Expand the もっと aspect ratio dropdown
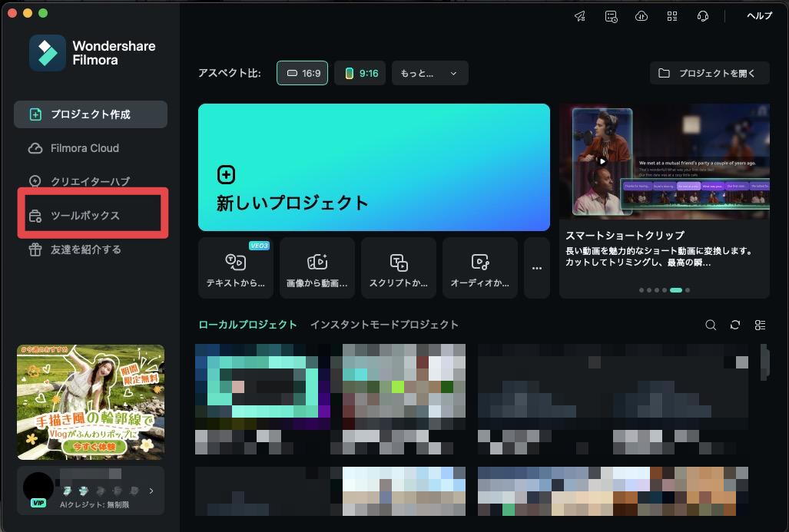Viewport: 789px width, 532px height. [429, 73]
